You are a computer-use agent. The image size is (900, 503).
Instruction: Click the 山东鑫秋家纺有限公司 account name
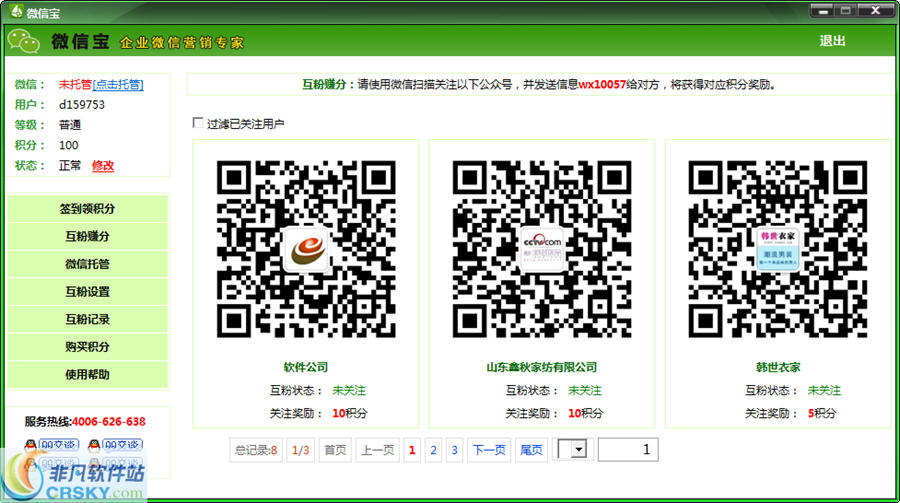(x=542, y=367)
